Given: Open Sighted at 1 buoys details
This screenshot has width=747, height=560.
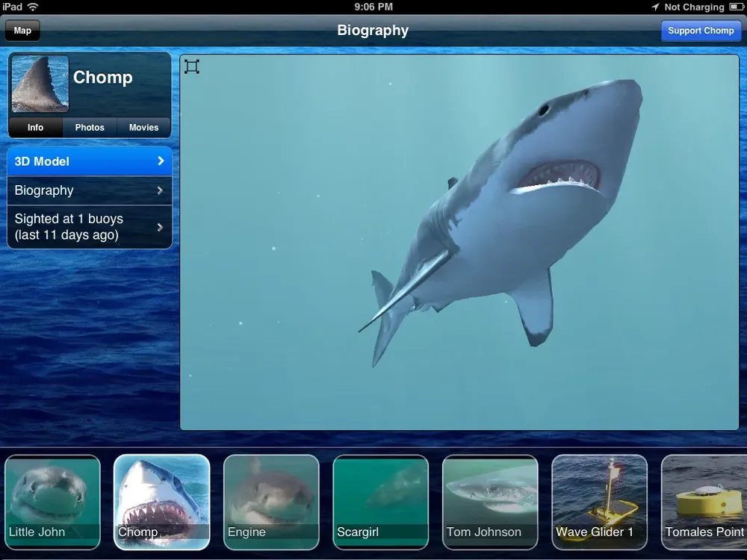Looking at the screenshot, I should click(90, 227).
